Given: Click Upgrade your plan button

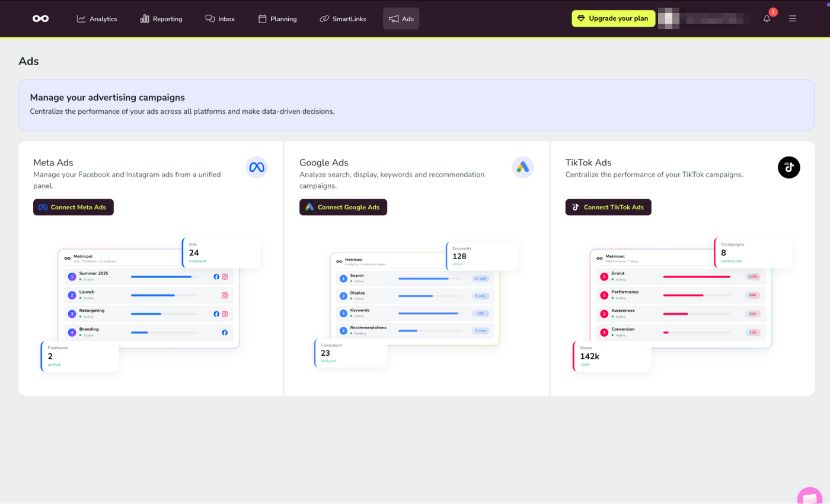Looking at the screenshot, I should pyautogui.click(x=614, y=18).
